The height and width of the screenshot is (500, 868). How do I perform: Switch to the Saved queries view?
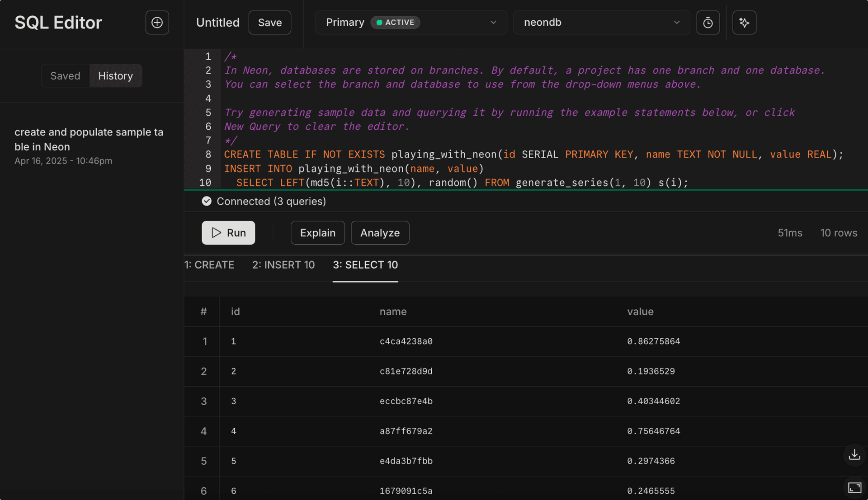click(x=65, y=75)
